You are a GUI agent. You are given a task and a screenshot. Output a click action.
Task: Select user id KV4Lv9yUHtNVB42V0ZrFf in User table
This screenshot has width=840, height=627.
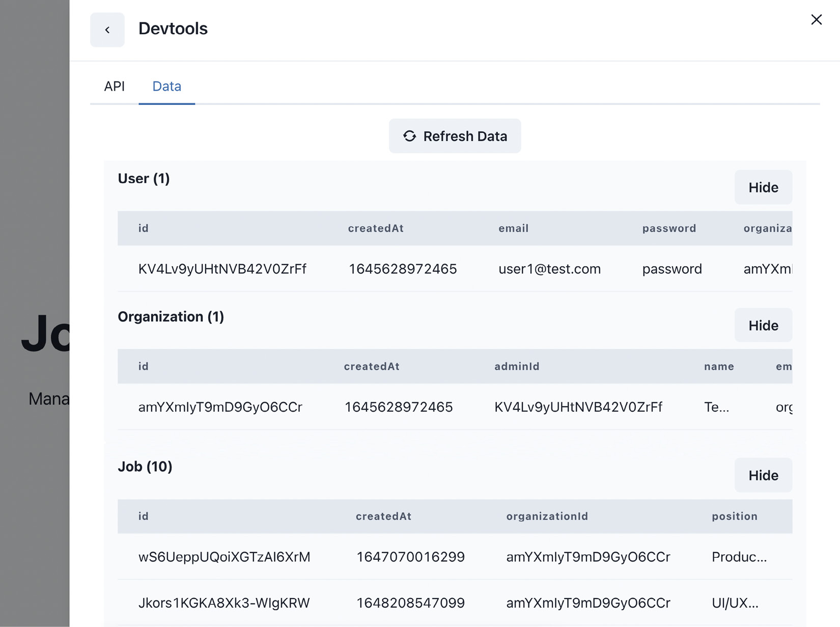(222, 269)
